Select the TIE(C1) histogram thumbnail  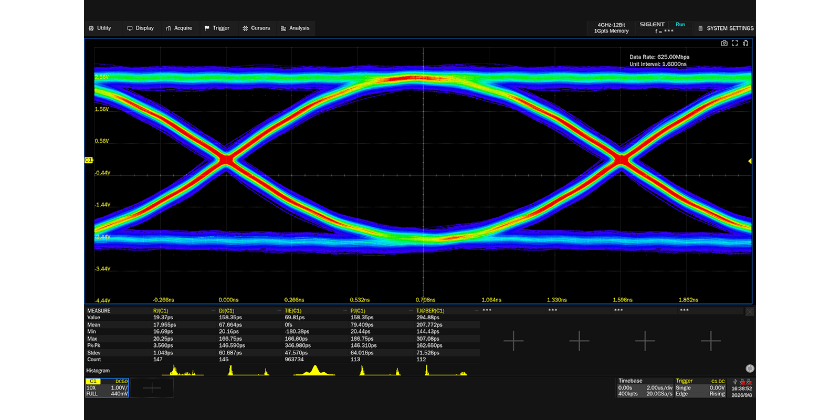(315, 370)
